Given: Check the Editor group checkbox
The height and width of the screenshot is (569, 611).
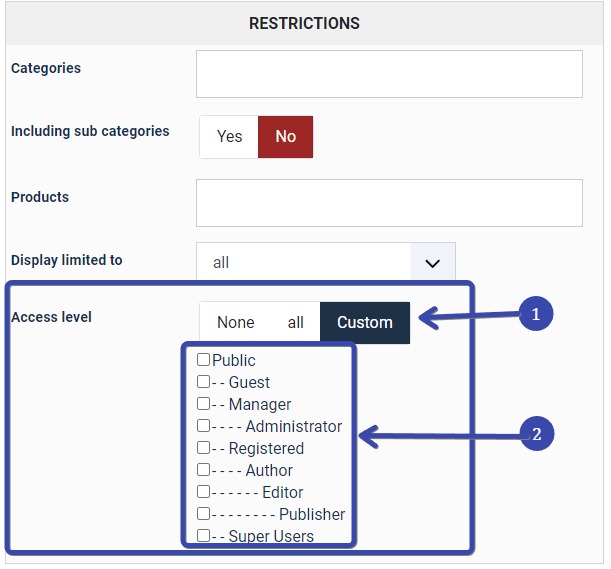Looking at the screenshot, I should [204, 492].
